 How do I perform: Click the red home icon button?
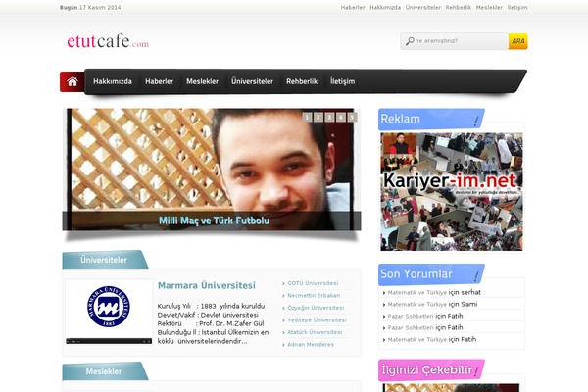72,81
